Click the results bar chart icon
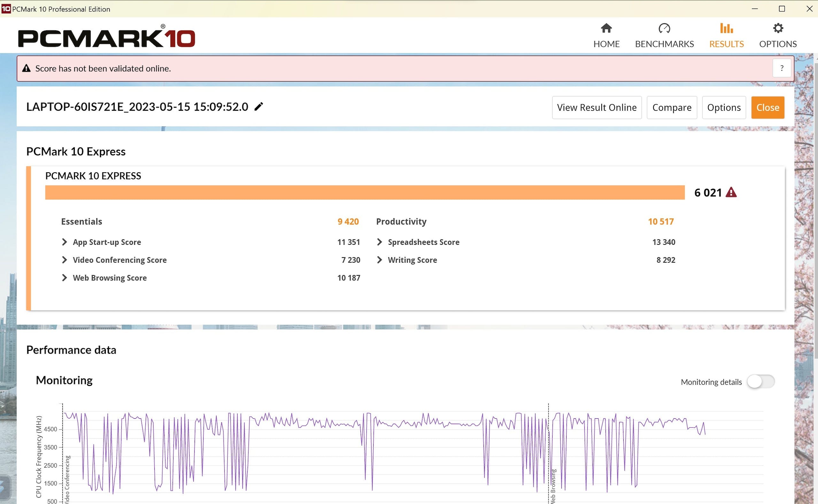The image size is (818, 504). click(x=726, y=28)
